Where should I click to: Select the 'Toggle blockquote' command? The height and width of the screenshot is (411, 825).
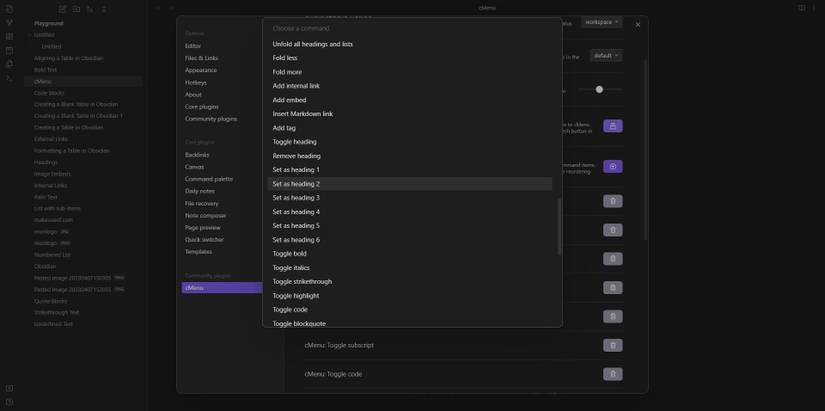pos(410,323)
